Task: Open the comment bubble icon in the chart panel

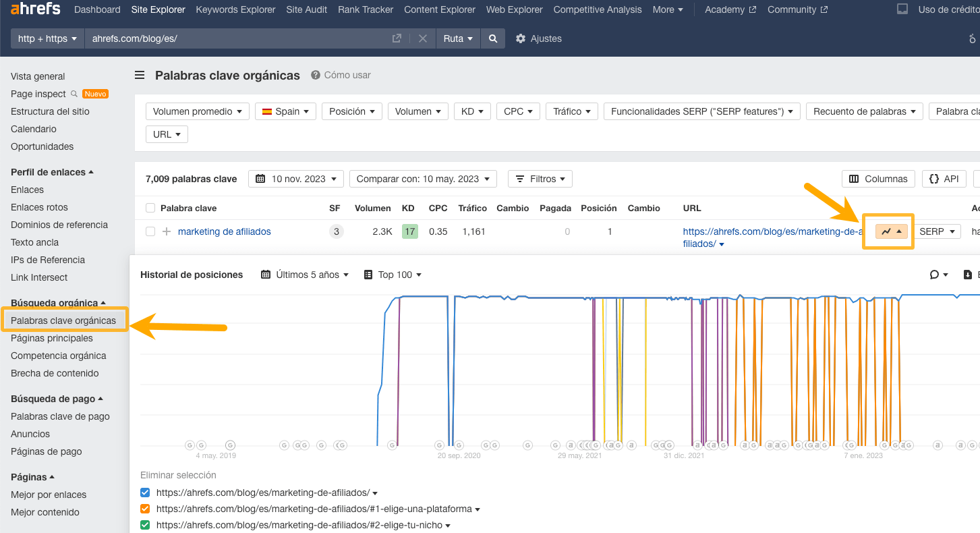Action: 934,275
